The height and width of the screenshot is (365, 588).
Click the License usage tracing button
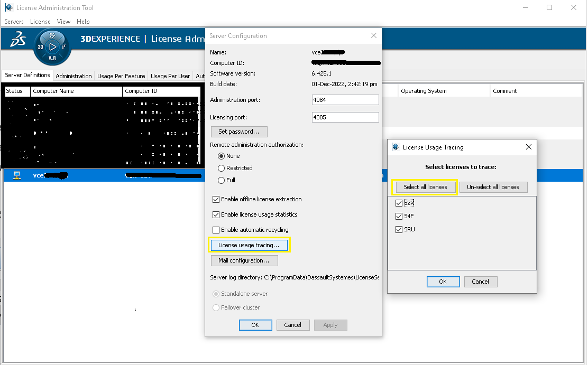pyautogui.click(x=249, y=245)
